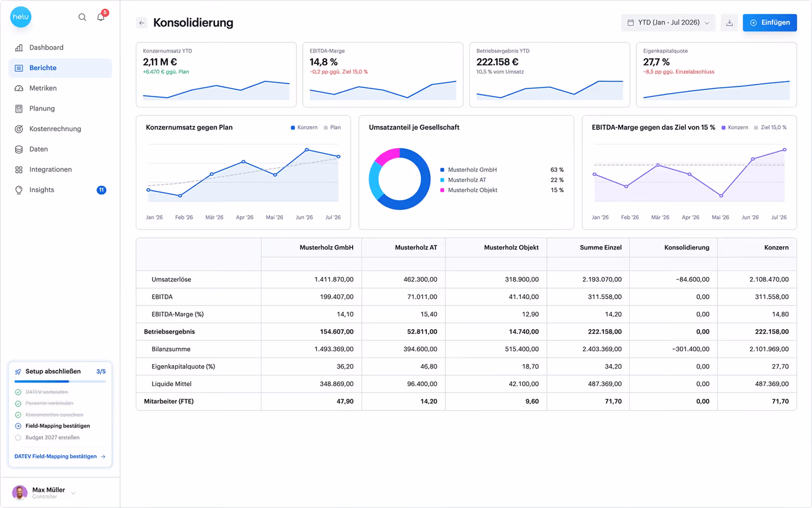The image size is (812, 508).
Task: Tick the empty circle for Budget 2027 erstellen
Action: coord(18,438)
